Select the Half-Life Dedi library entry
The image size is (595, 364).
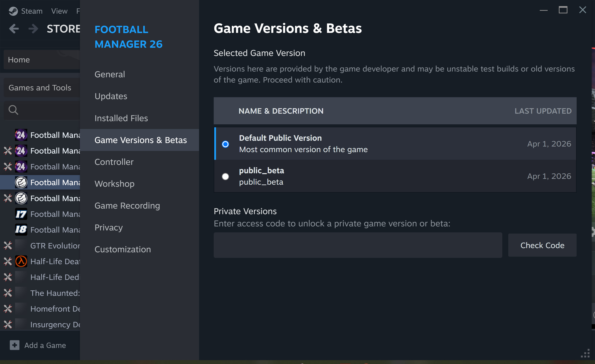40,277
